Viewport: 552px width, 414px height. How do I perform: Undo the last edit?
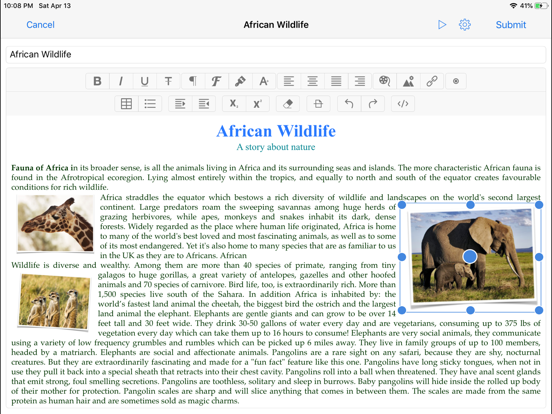349,104
